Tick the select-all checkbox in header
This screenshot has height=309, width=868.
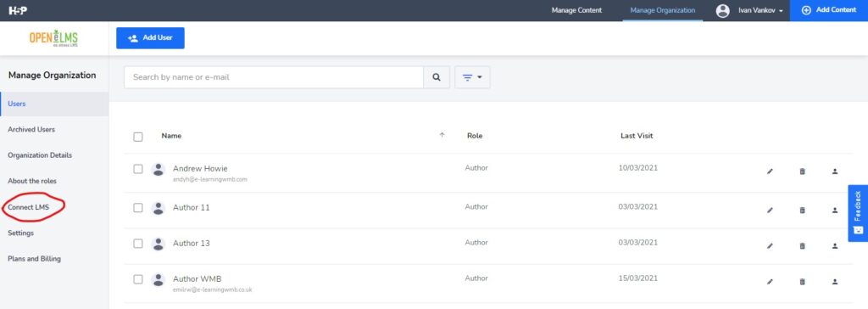point(138,137)
